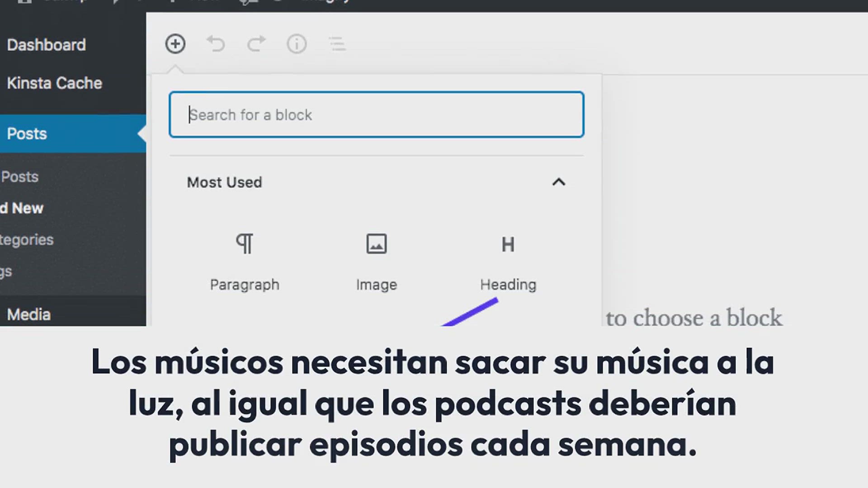Open the Categories submenu link

(26, 239)
